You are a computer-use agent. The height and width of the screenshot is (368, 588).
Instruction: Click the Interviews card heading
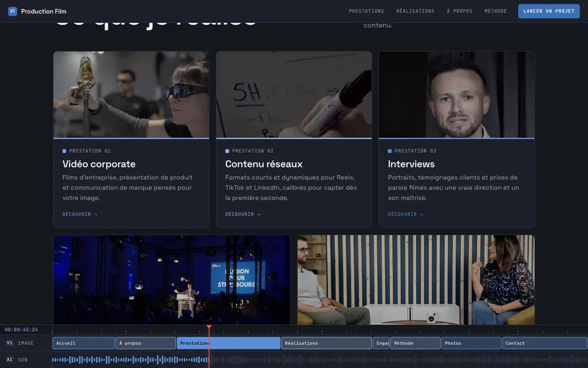click(412, 164)
